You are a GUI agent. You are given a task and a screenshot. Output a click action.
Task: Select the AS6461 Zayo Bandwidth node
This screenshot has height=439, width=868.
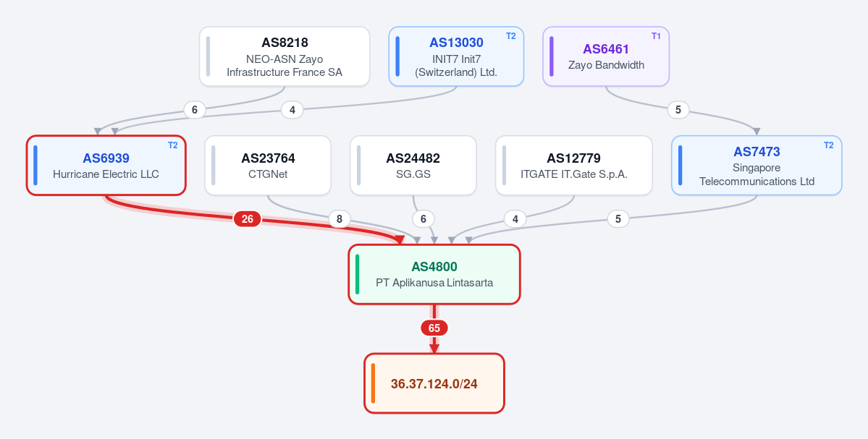click(x=606, y=56)
